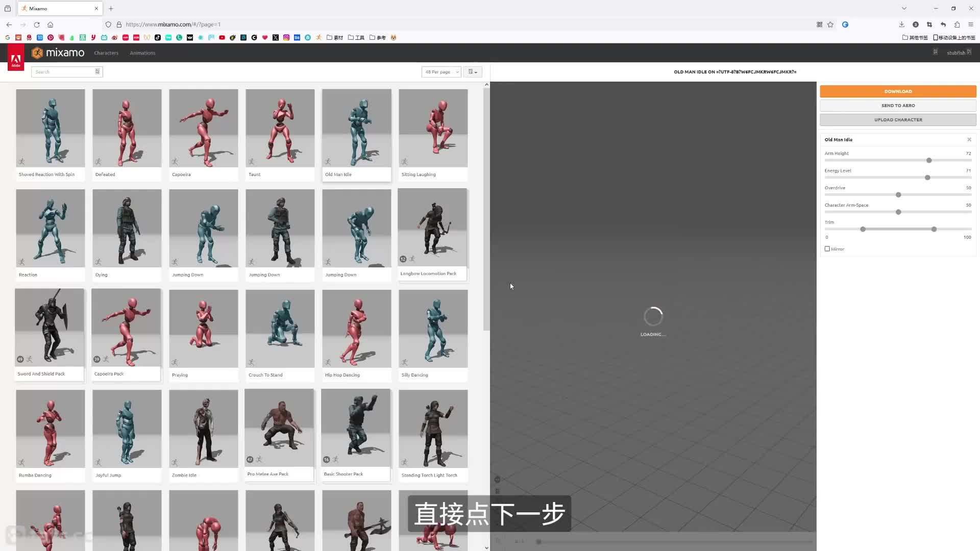Open the view-type dropdown next to Per page
980x551 pixels.
(x=473, y=72)
